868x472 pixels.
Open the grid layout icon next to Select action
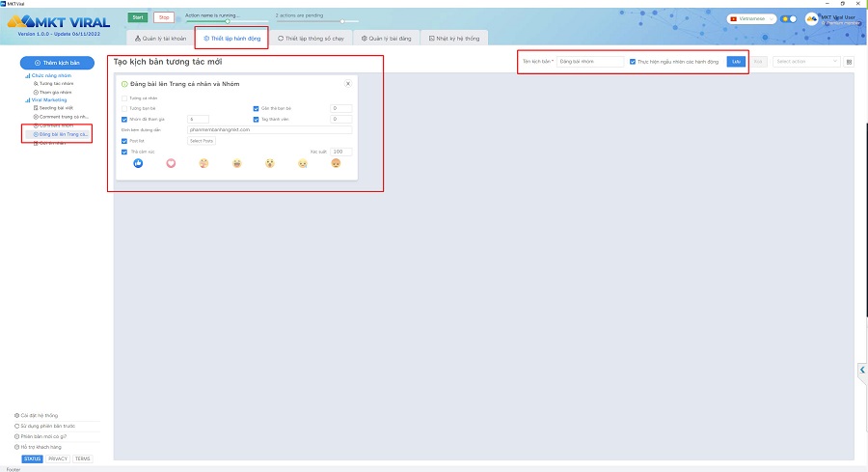coord(849,62)
